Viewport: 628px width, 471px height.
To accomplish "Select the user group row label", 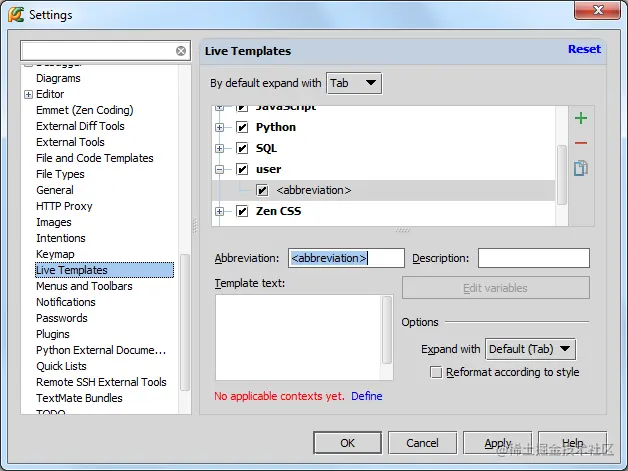I will [x=268, y=169].
